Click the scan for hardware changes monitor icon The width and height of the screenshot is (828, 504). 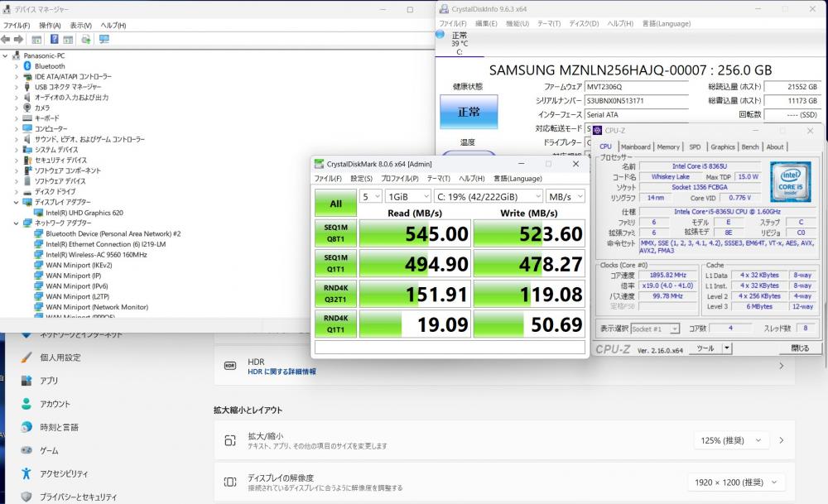pyautogui.click(x=103, y=39)
